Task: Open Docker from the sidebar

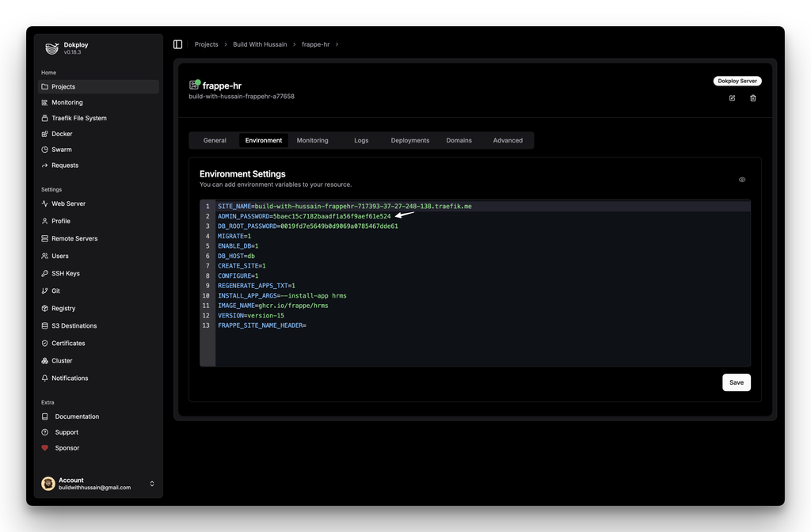Action: pyautogui.click(x=62, y=134)
